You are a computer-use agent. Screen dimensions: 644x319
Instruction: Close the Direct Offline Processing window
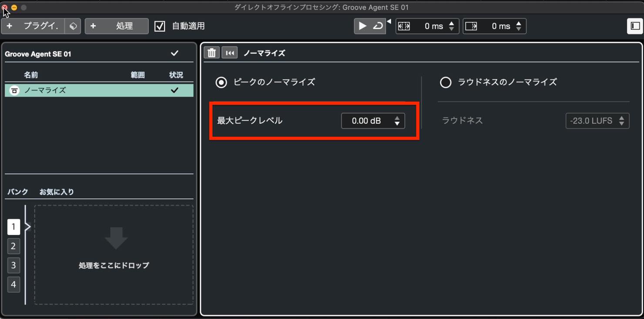[x=4, y=7]
